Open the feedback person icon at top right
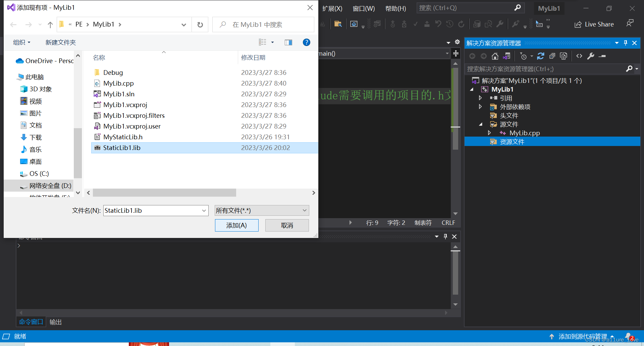Screen dimensions: 644x346 click(x=630, y=23)
